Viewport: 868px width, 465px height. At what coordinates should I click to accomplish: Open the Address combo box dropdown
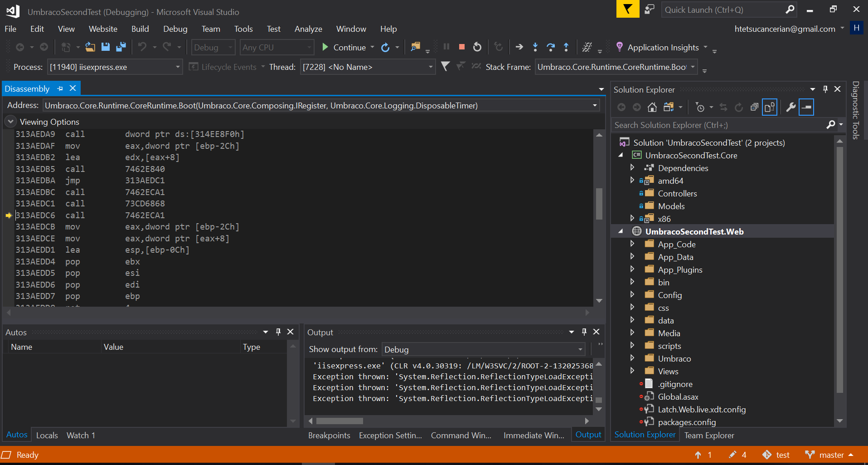595,106
